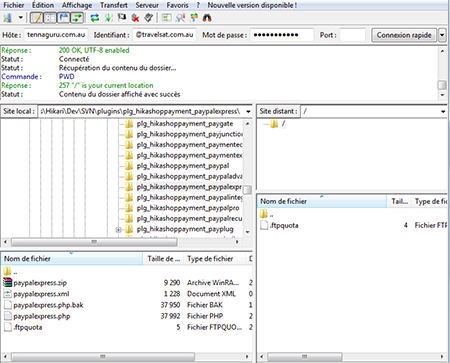Focus the Port input field

(353, 35)
